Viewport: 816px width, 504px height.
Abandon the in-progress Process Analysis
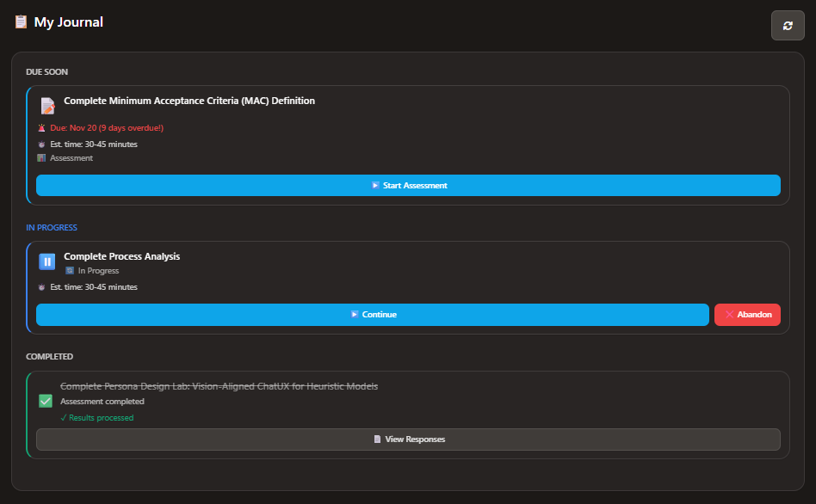click(x=747, y=315)
